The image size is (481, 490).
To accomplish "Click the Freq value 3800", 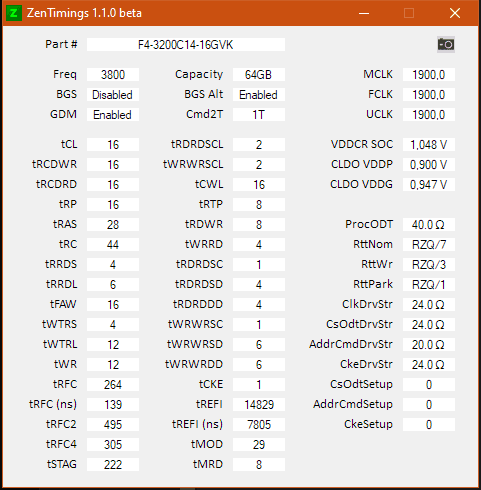I will point(113,74).
